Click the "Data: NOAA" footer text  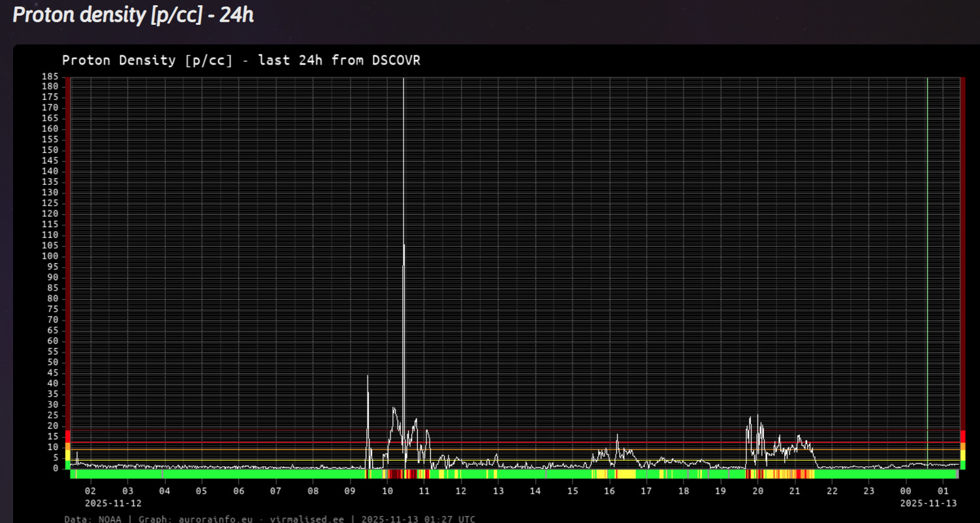click(x=95, y=519)
